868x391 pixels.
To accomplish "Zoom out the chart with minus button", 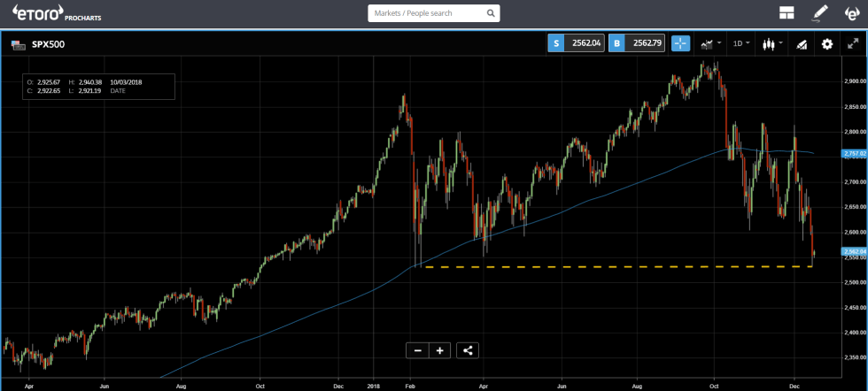I will [x=417, y=350].
